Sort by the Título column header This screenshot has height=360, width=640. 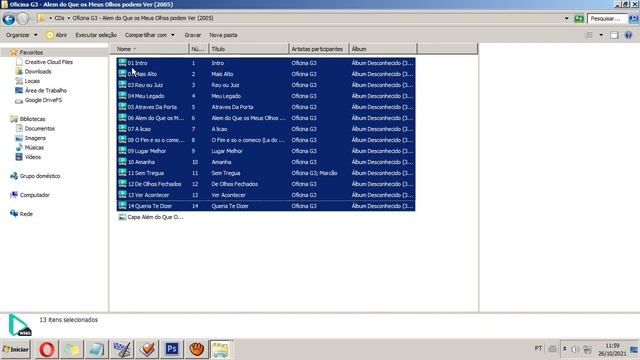pyautogui.click(x=249, y=49)
